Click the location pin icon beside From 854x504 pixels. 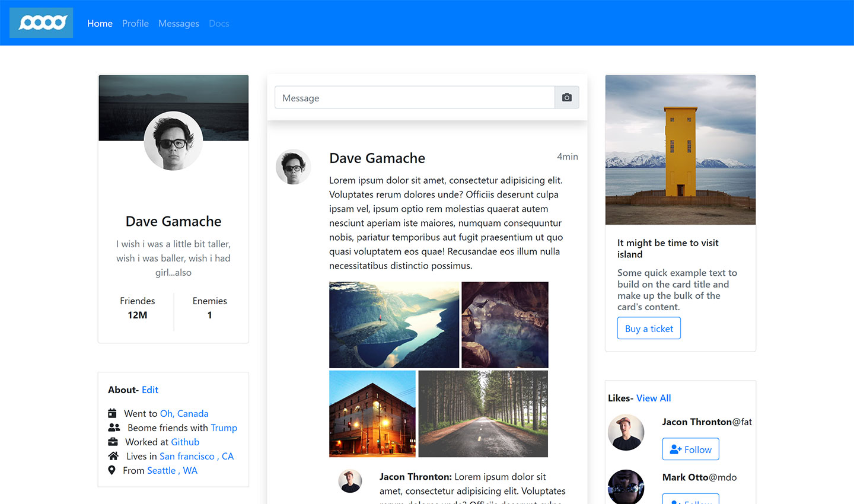[111, 470]
